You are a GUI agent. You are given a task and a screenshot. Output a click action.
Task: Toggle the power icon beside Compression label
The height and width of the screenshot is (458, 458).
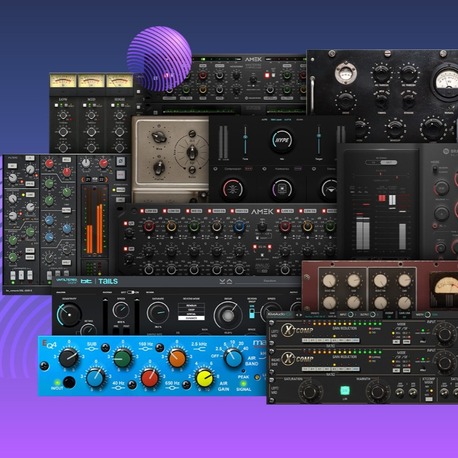click(215, 169)
